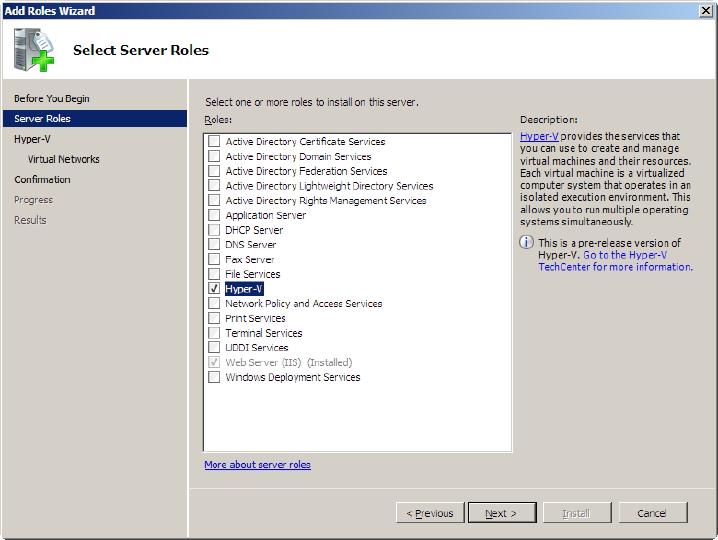Close the Add Roles Wizard window
This screenshot has height=540, width=718.
pos(706,11)
